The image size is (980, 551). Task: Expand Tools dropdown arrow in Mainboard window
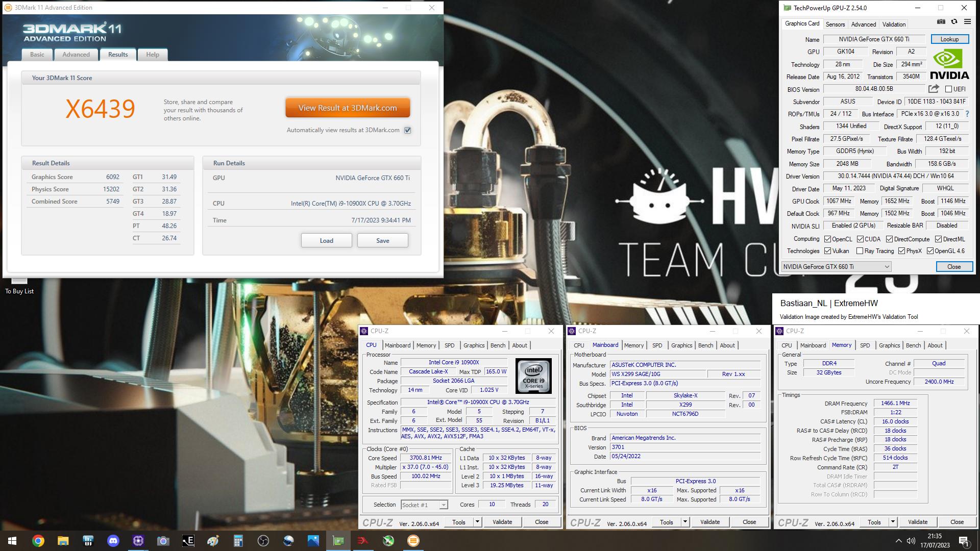coord(685,522)
